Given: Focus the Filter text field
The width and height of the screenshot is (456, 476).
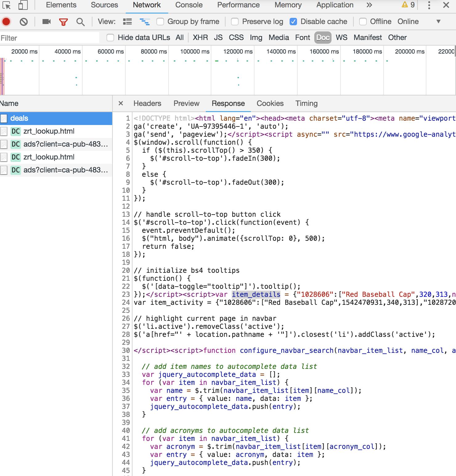Looking at the screenshot, I should coord(50,38).
